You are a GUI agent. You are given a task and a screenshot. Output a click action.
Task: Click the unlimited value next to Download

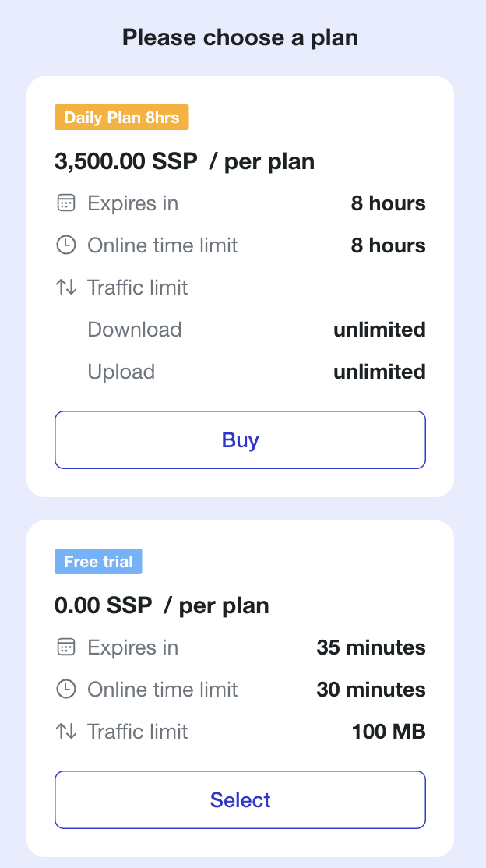[x=379, y=330]
